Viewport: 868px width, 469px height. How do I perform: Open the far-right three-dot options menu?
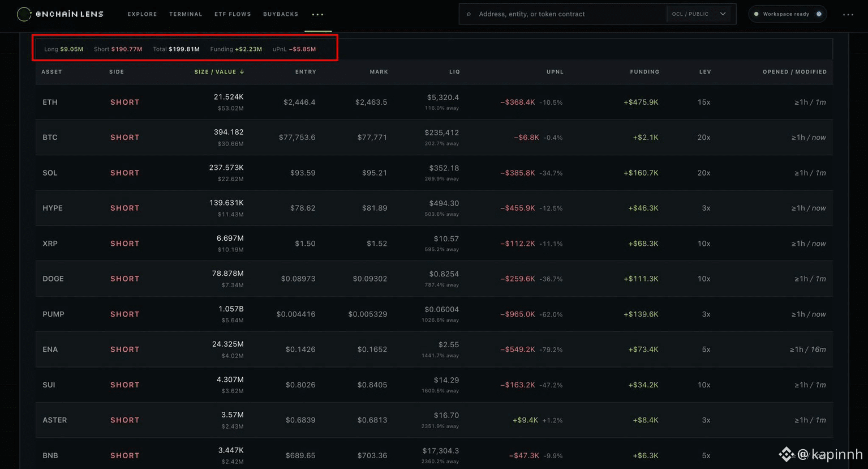[848, 14]
